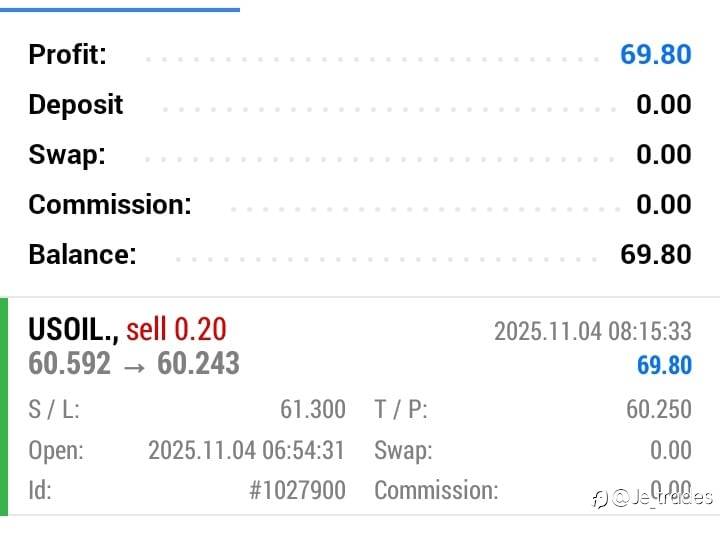Click the blue Profit total 69.80 in the summary
Screen dimensions: 720x533
(x=655, y=54)
